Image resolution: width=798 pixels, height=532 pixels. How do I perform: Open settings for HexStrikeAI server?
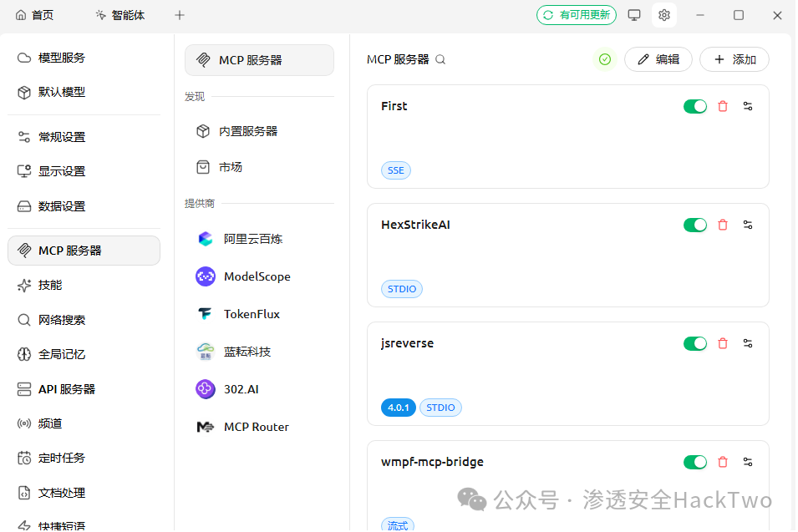(x=748, y=225)
